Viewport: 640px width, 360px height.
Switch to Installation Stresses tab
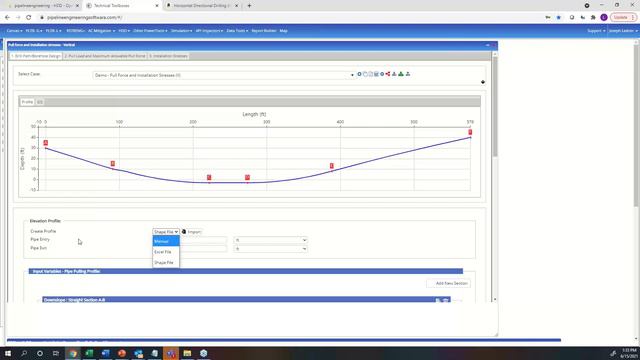tap(168, 56)
